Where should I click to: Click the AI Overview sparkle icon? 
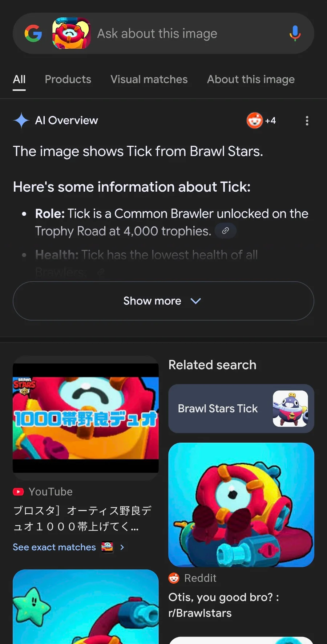coord(21,120)
